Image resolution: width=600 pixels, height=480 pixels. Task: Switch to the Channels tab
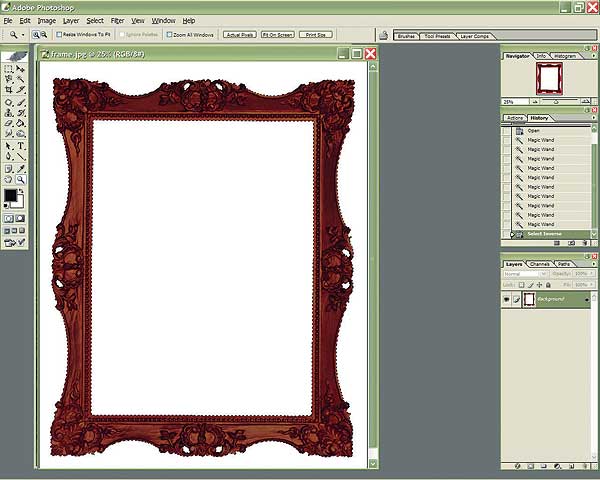coord(540,263)
